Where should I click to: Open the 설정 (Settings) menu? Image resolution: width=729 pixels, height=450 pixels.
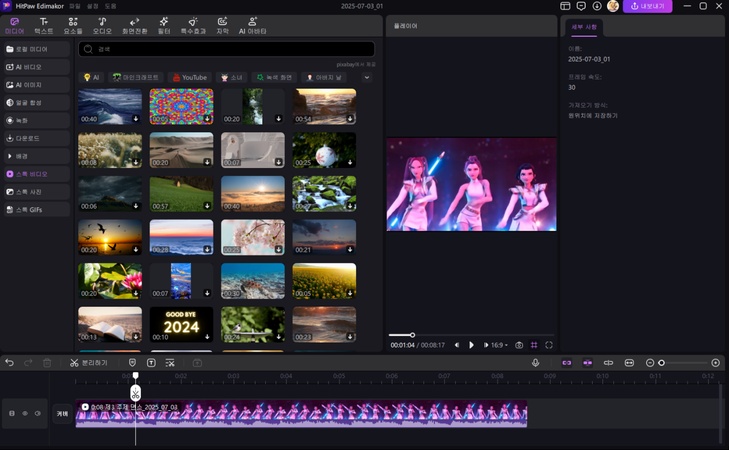pyautogui.click(x=93, y=6)
